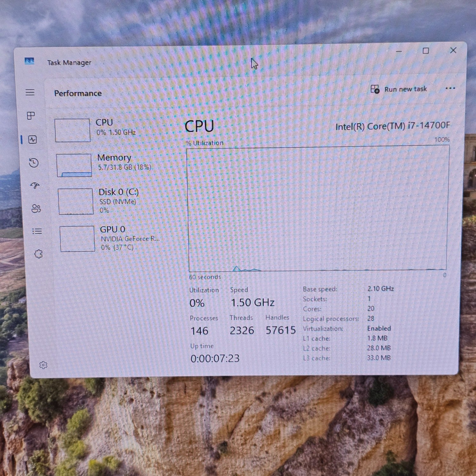Open the App history page icon
This screenshot has width=476, height=476.
click(34, 163)
